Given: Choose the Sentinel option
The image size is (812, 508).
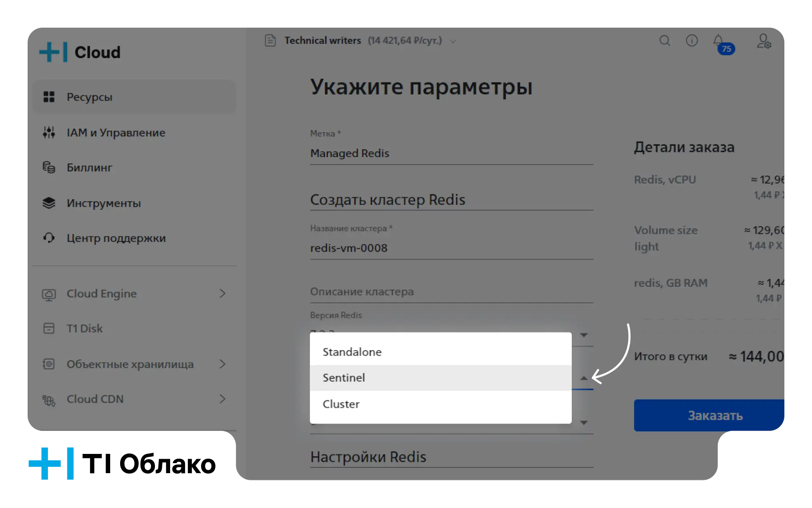Looking at the screenshot, I should 441,378.
